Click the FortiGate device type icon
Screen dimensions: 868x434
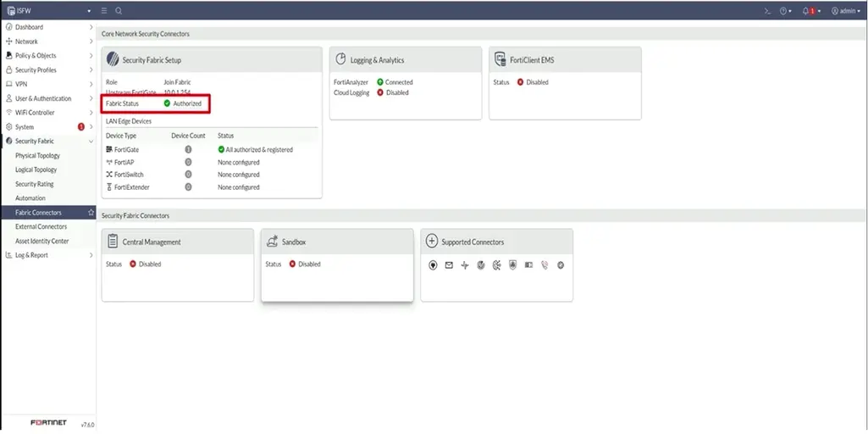click(109, 150)
